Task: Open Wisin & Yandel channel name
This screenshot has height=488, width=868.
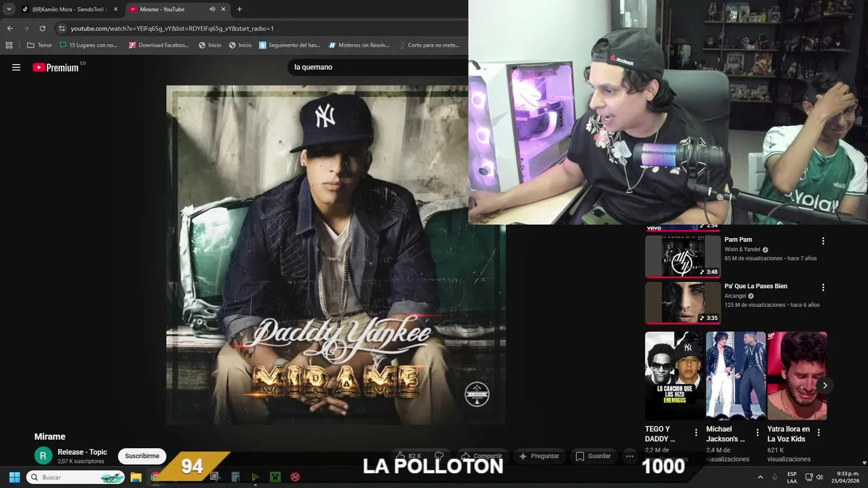Action: 742,249
